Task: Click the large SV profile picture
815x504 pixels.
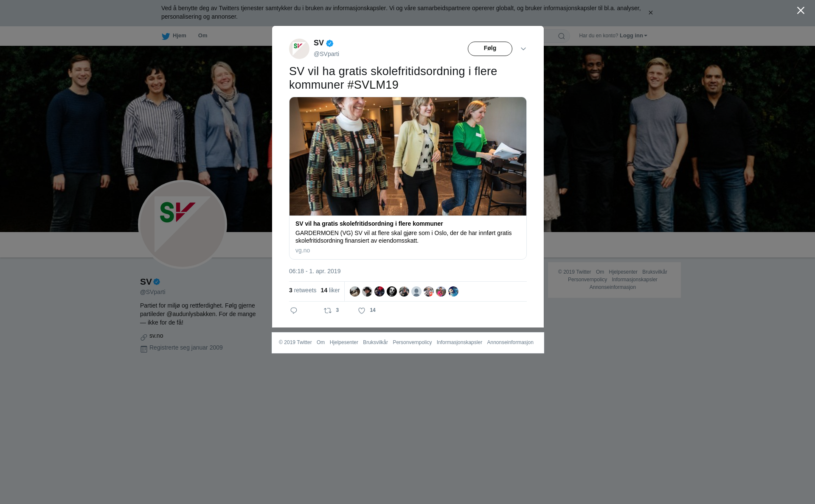Action: [183, 224]
